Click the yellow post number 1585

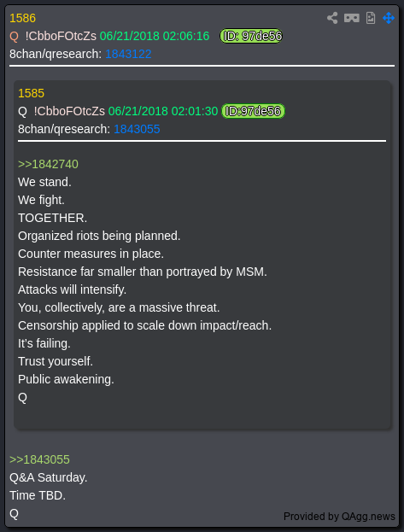tap(31, 93)
